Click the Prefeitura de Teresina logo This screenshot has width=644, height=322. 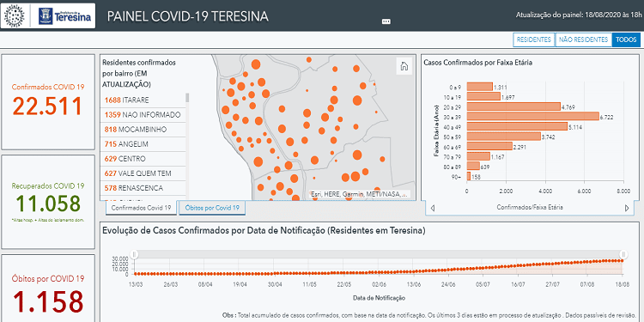click(x=64, y=16)
